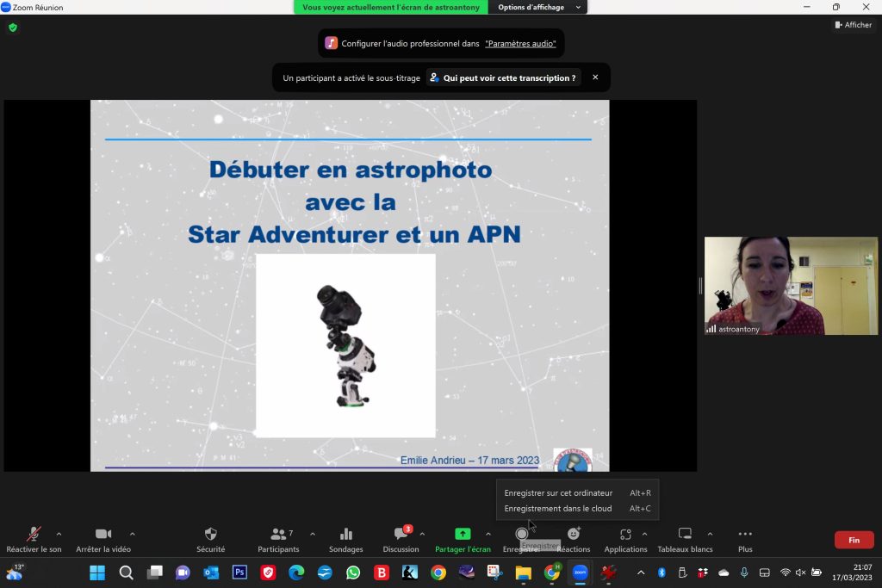Screen dimensions: 882x588
Task: Turn off camera via Arrêter la vidéo
Action: pos(103,539)
